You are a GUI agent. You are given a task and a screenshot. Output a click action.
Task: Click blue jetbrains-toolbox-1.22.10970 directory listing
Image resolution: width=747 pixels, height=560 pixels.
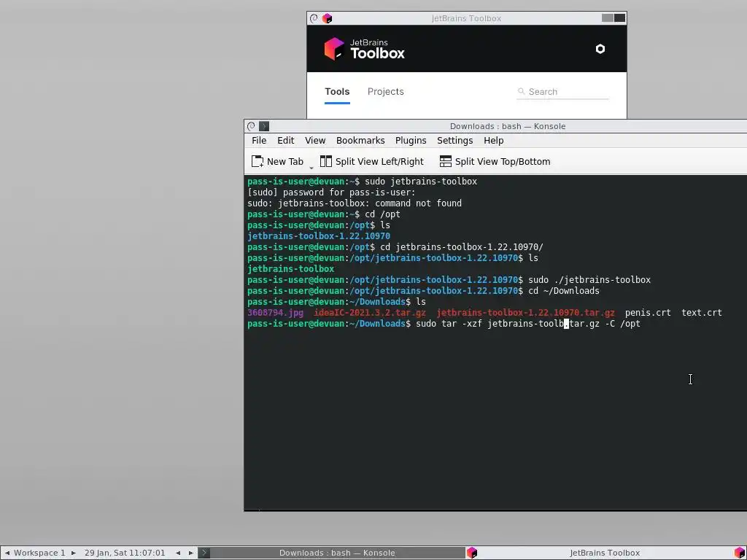[x=319, y=236]
